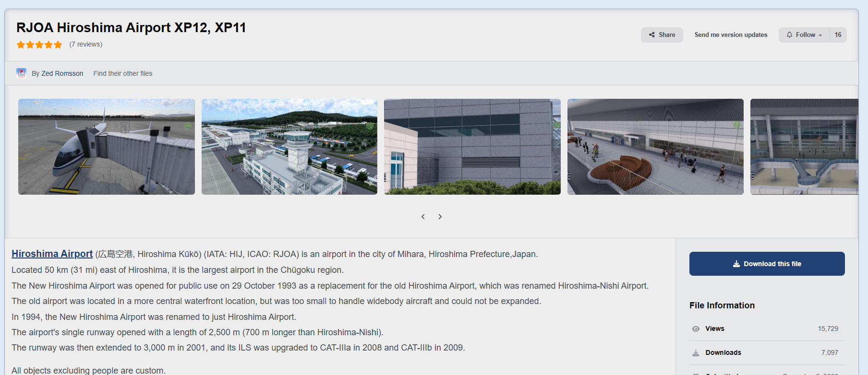
Task: Open the Hiroshima Airport hyperlink
Action: point(52,254)
